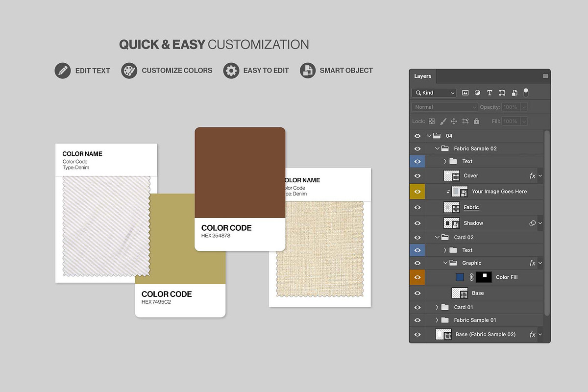Click the search magnifier in Kind filter
Screen dimensions: 588x392
tap(418, 93)
